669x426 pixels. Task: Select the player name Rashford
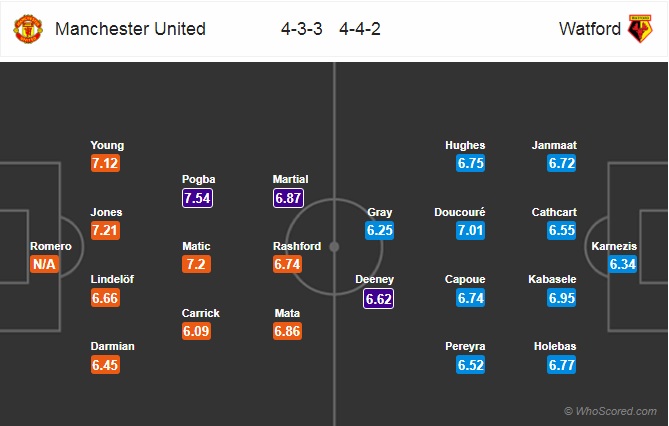point(297,246)
